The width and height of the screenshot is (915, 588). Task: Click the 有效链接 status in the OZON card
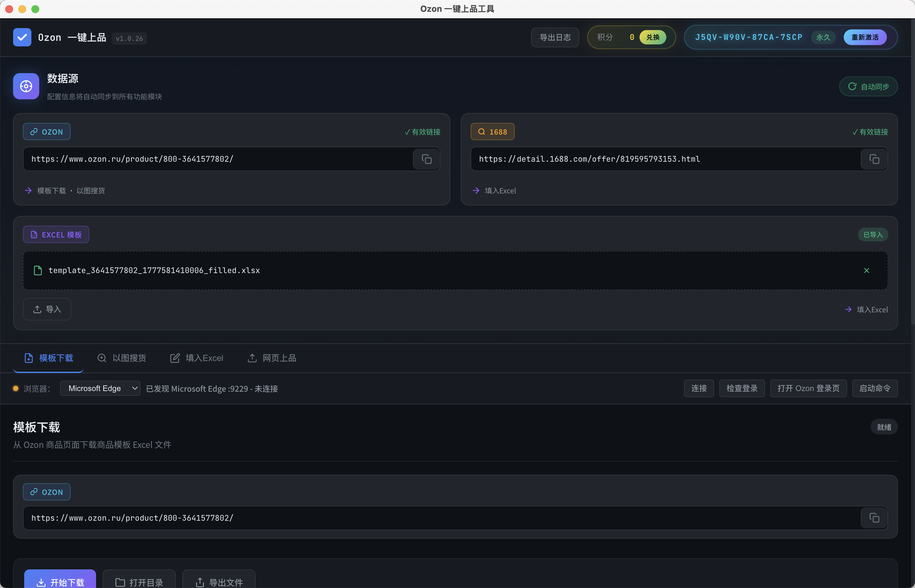click(x=422, y=132)
